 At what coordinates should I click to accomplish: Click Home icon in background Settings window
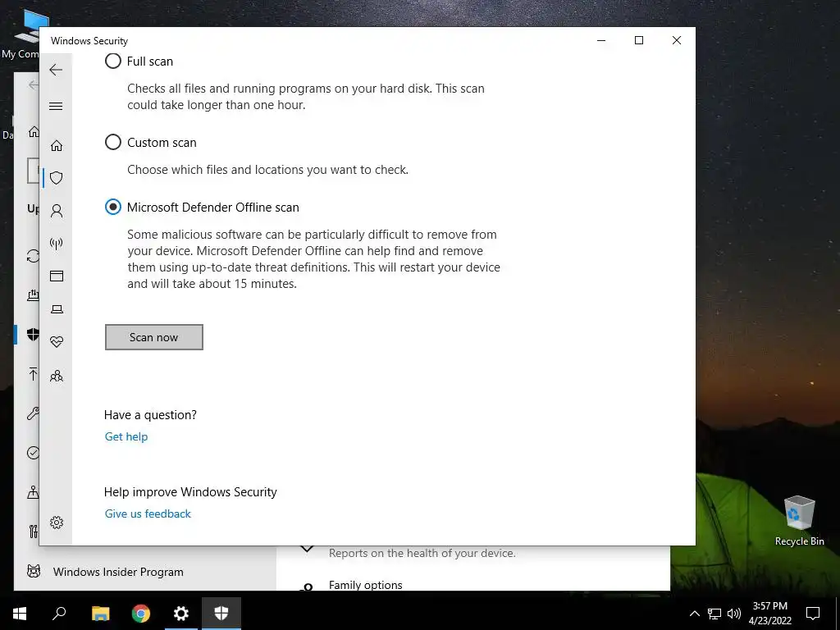tap(34, 131)
